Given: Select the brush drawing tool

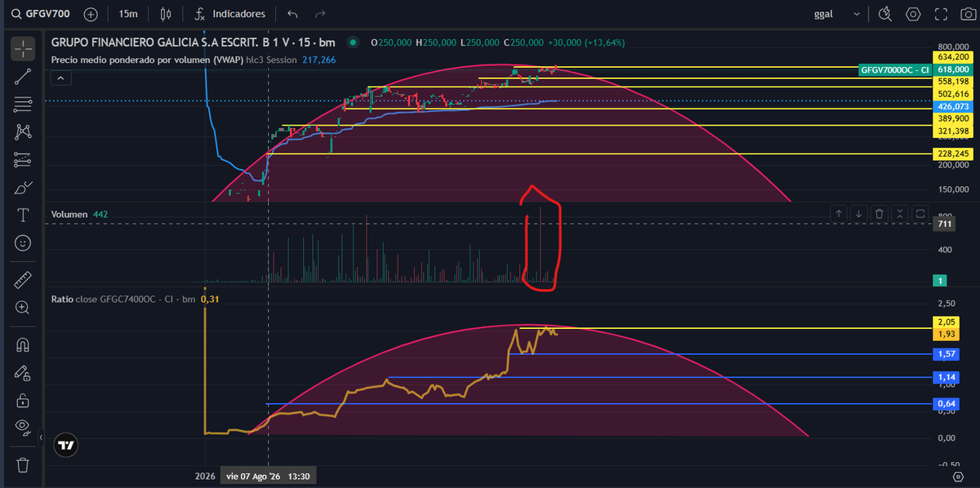Looking at the screenshot, I should (x=23, y=188).
